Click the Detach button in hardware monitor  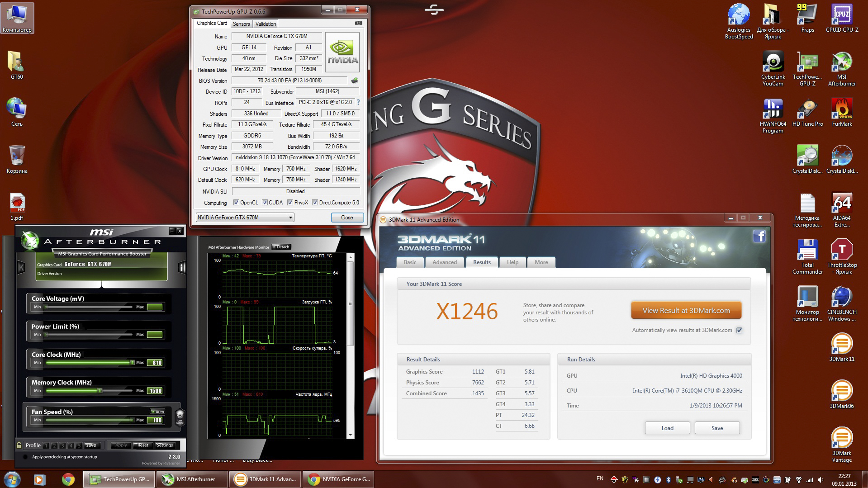coord(281,247)
